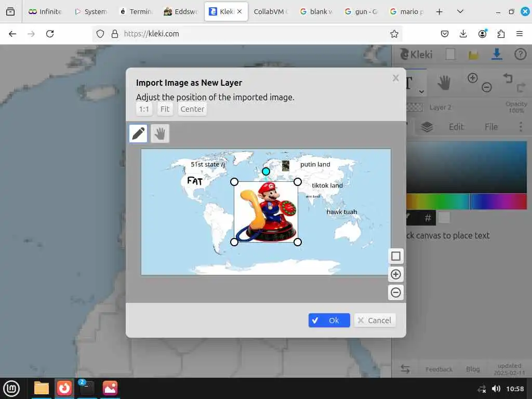Click the 1:1 scale button
Screen dimensions: 532x399
(x=144, y=109)
